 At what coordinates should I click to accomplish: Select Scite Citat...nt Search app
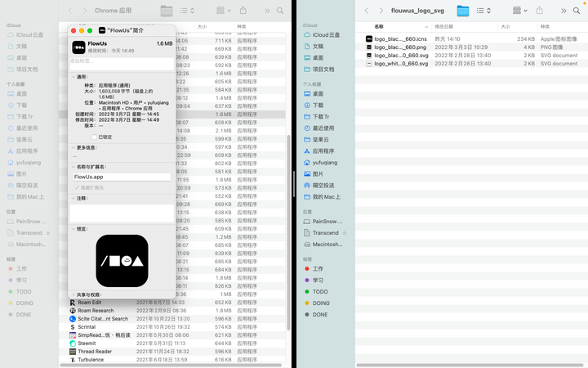click(x=172, y=319)
